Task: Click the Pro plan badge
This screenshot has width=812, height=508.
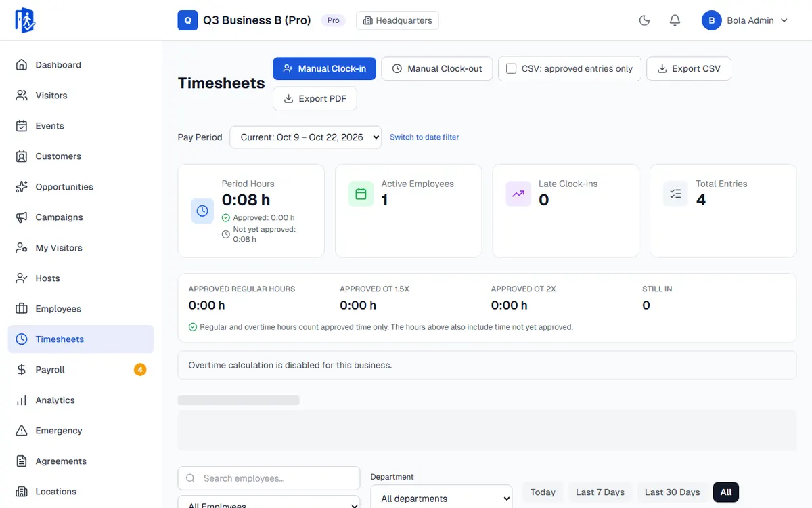Action: tap(334, 20)
